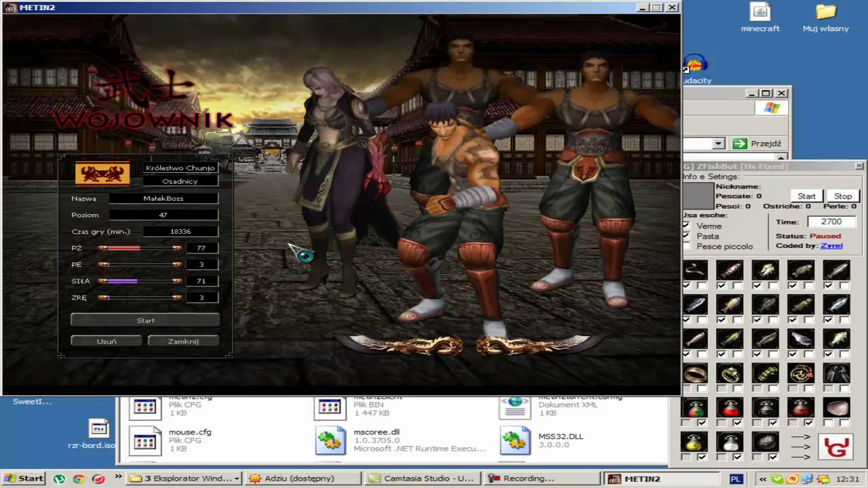The height and width of the screenshot is (488, 868).
Task: Select the purple-haired character model
Action: [x=334, y=180]
